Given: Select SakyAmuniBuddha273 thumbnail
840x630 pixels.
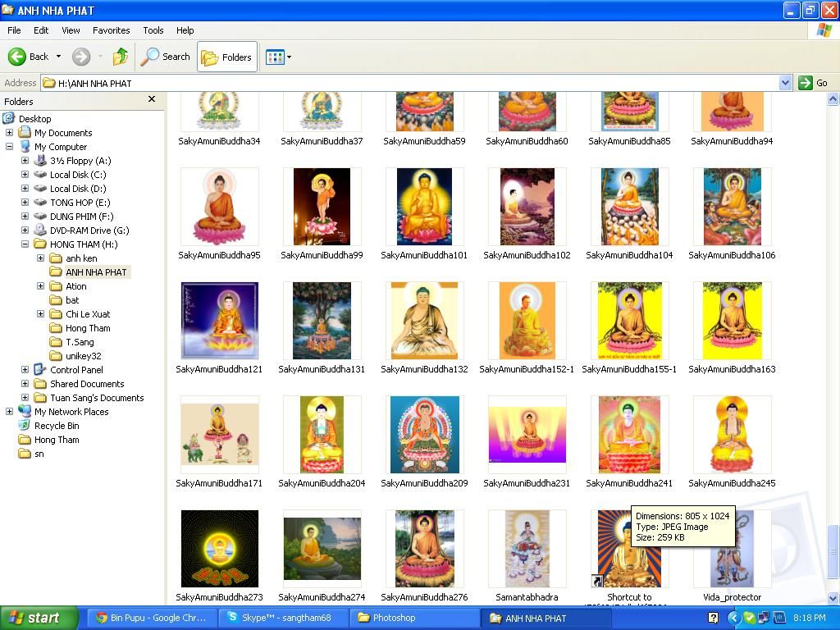Looking at the screenshot, I should [220, 549].
